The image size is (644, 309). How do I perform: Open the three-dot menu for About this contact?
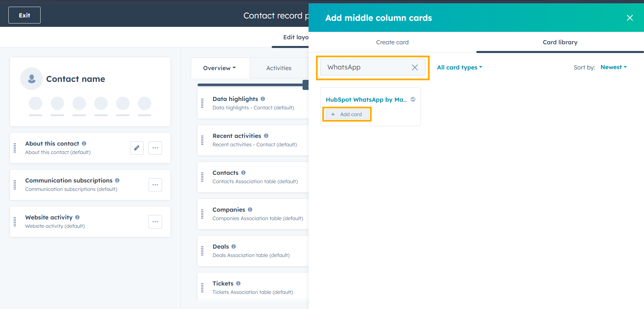[155, 148]
